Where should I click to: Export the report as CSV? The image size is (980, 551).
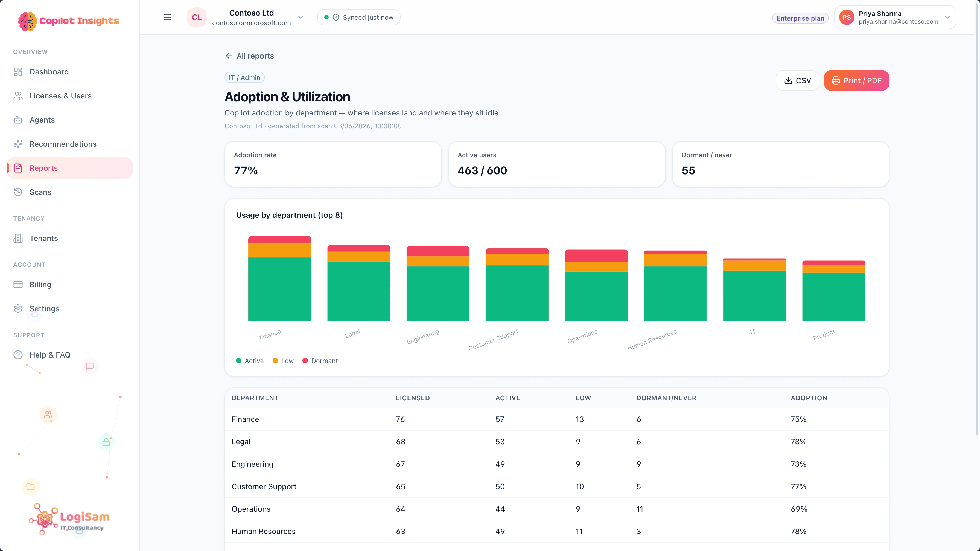coord(797,80)
